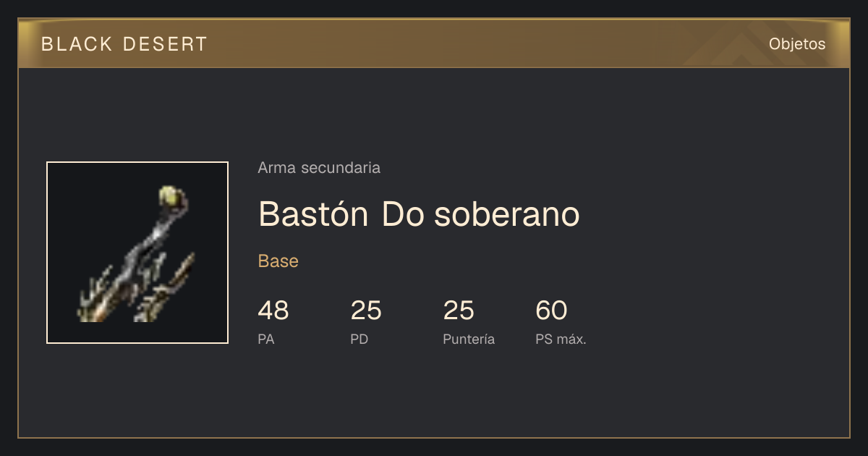Click the Base enhancement level label
Viewport: 868px width, 456px height.
(x=278, y=261)
